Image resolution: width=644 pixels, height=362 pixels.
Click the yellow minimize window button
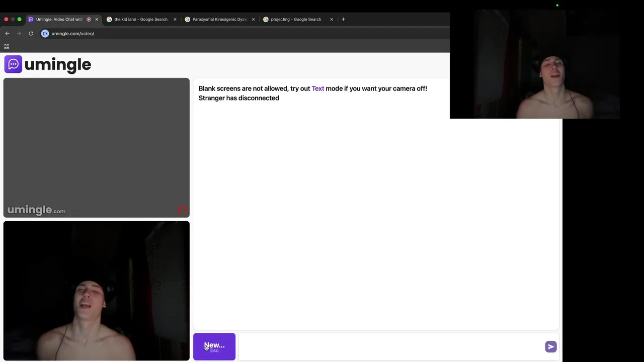click(x=13, y=20)
